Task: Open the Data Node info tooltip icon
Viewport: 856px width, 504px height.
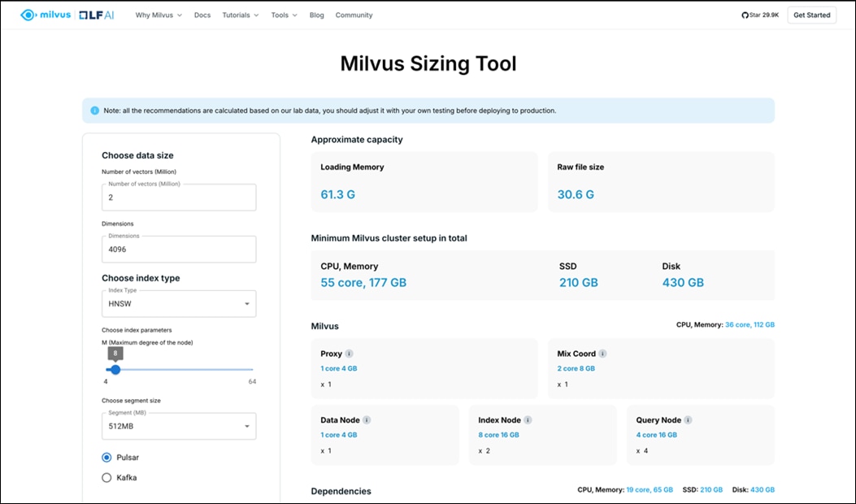Action: (367, 420)
